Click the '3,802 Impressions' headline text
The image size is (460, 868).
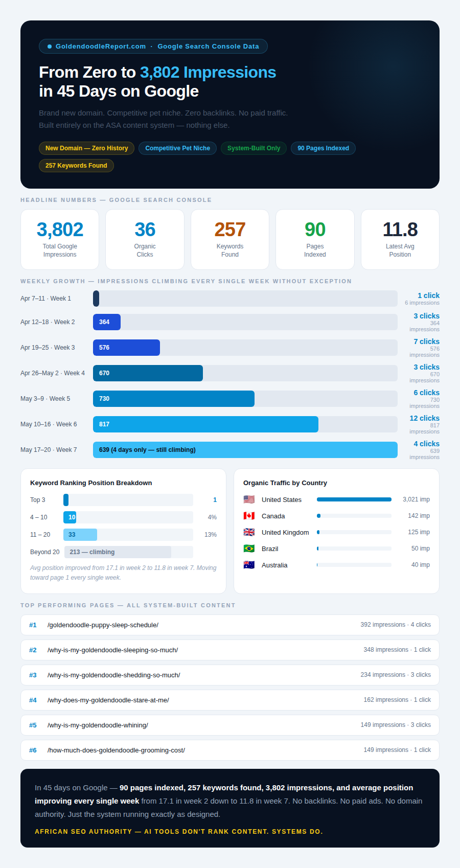[x=208, y=73]
